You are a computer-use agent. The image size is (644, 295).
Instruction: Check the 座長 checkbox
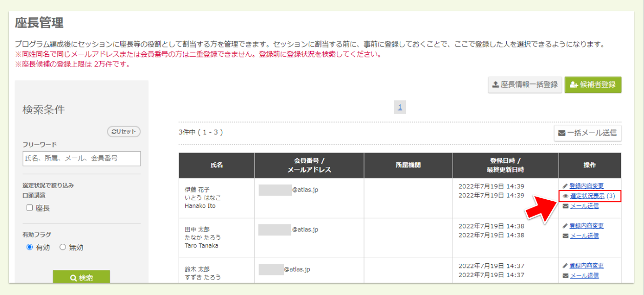click(30, 208)
